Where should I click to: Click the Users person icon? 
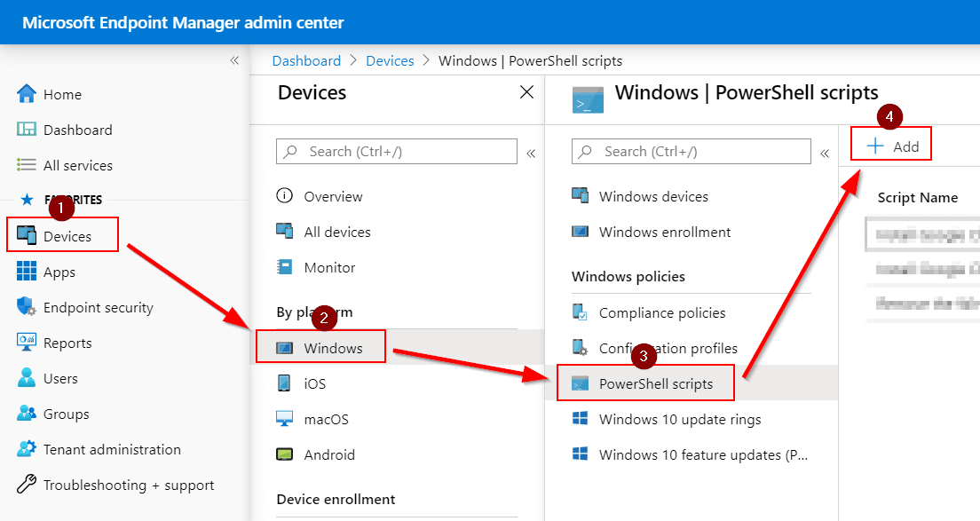[27, 378]
